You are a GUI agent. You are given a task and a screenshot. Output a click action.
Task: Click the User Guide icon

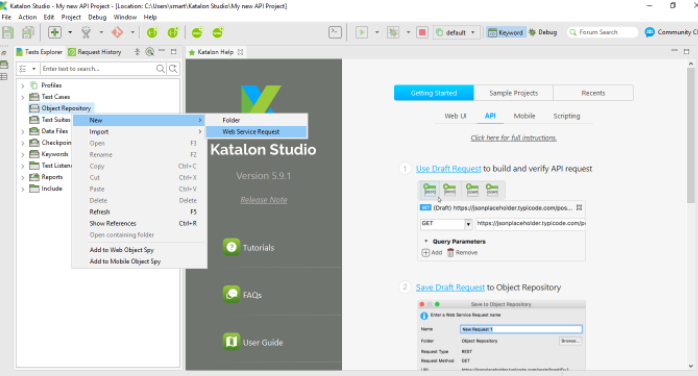[231, 342]
